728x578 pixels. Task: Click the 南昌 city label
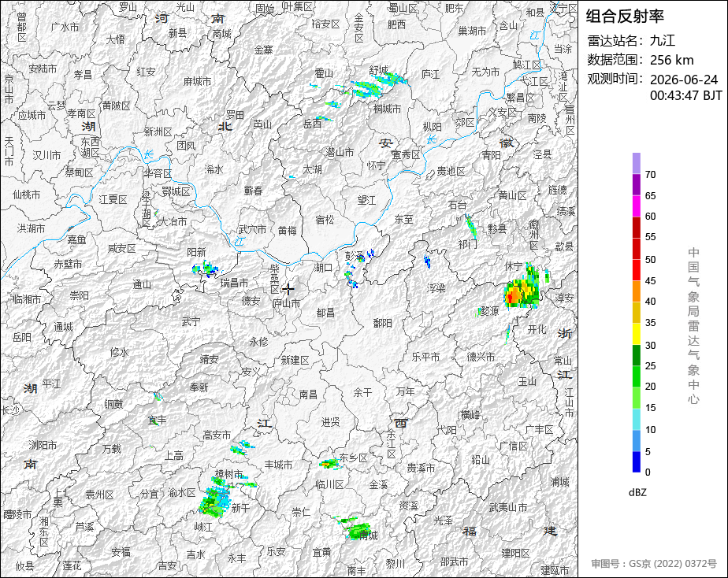pyautogui.click(x=308, y=394)
